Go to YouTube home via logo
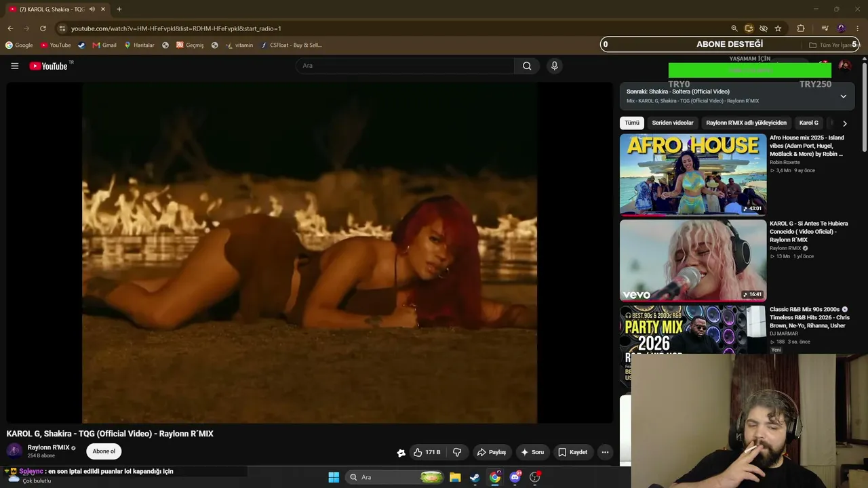The image size is (868, 488). (49, 66)
